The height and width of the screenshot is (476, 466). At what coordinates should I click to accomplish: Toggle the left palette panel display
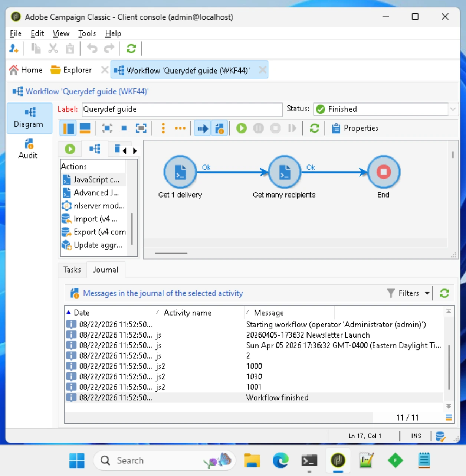coord(68,128)
